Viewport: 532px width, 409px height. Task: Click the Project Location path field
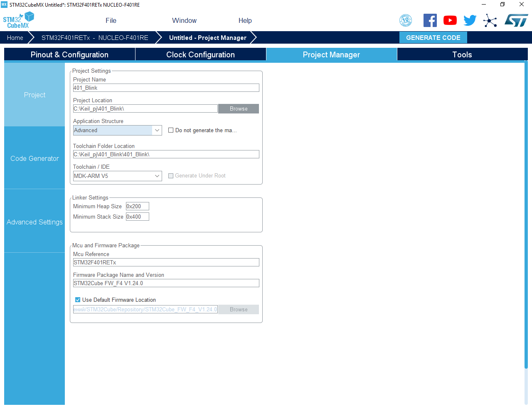click(145, 108)
